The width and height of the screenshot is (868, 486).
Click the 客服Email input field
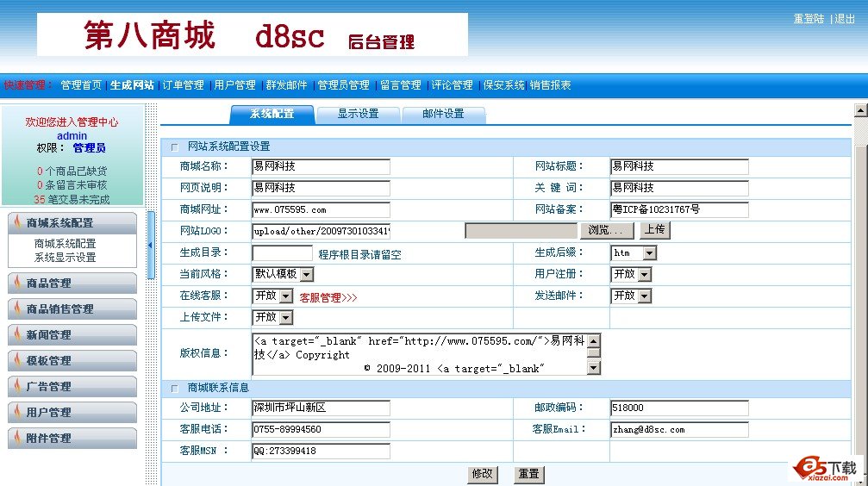click(679, 429)
